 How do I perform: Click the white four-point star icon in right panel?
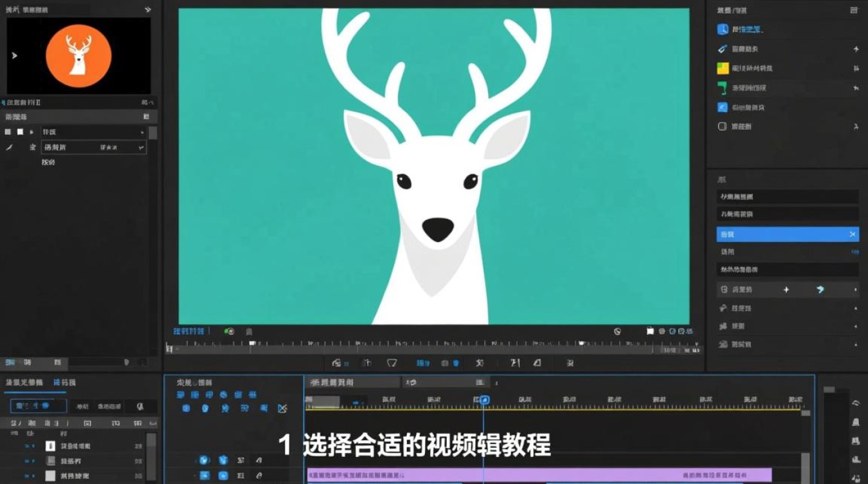(x=786, y=290)
